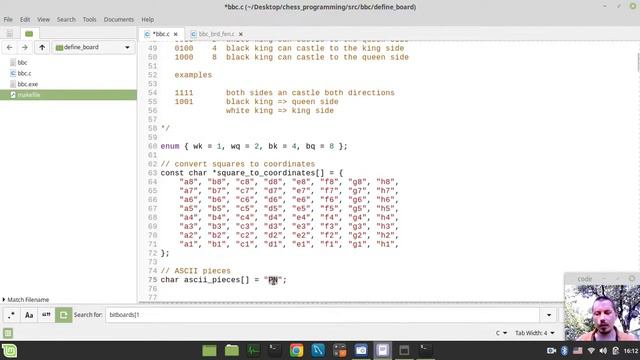Click the enum line 60 in editor
640x360 pixels.
coord(254,146)
